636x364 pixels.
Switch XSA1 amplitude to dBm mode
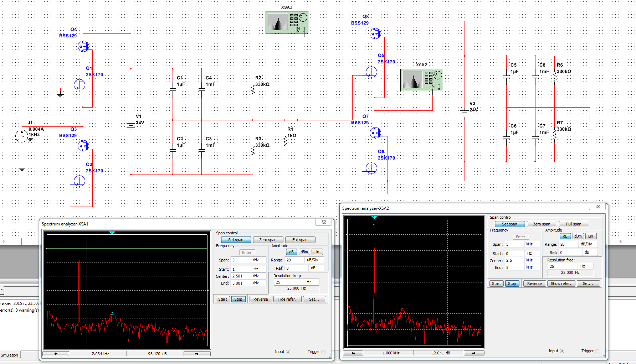click(x=304, y=252)
